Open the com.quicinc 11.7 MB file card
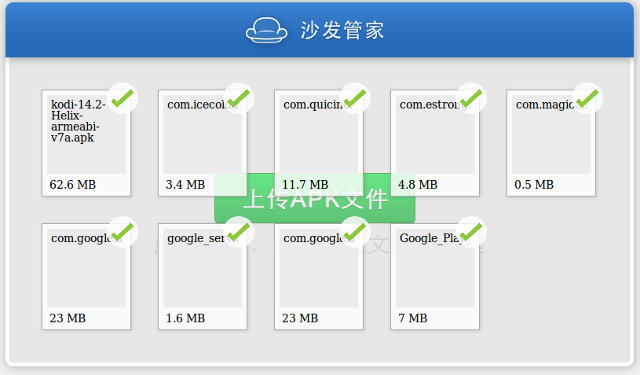 pyautogui.click(x=319, y=143)
